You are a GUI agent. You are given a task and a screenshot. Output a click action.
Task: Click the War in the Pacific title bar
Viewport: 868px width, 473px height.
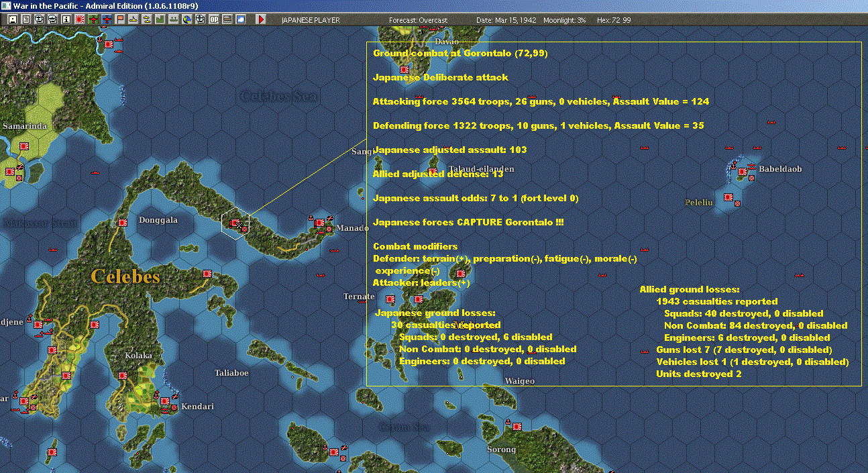click(x=434, y=5)
